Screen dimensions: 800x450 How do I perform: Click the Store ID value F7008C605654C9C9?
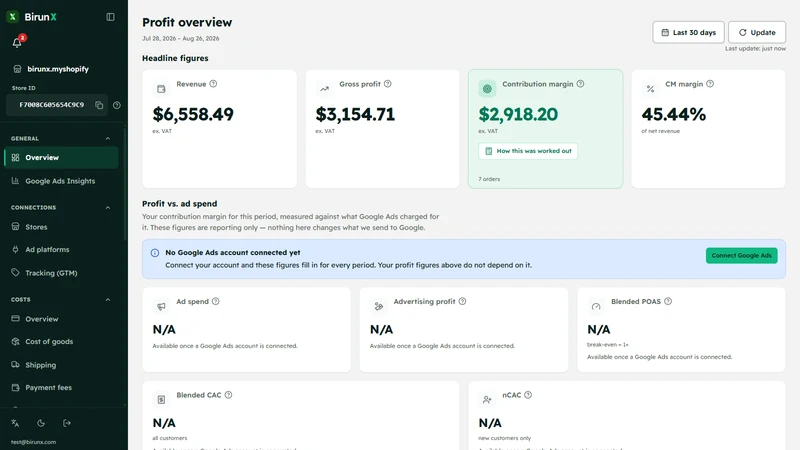(52, 105)
